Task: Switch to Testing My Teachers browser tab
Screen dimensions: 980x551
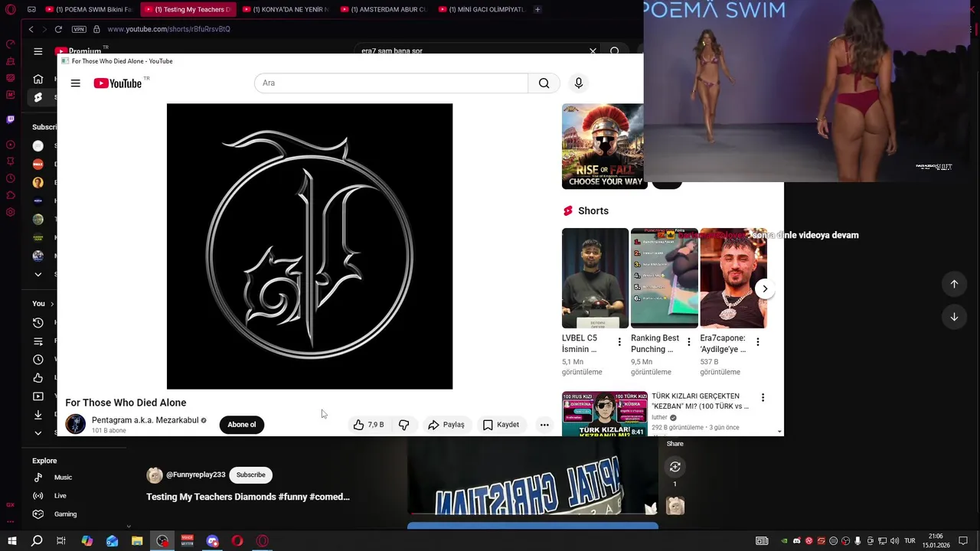Action: coord(187,9)
